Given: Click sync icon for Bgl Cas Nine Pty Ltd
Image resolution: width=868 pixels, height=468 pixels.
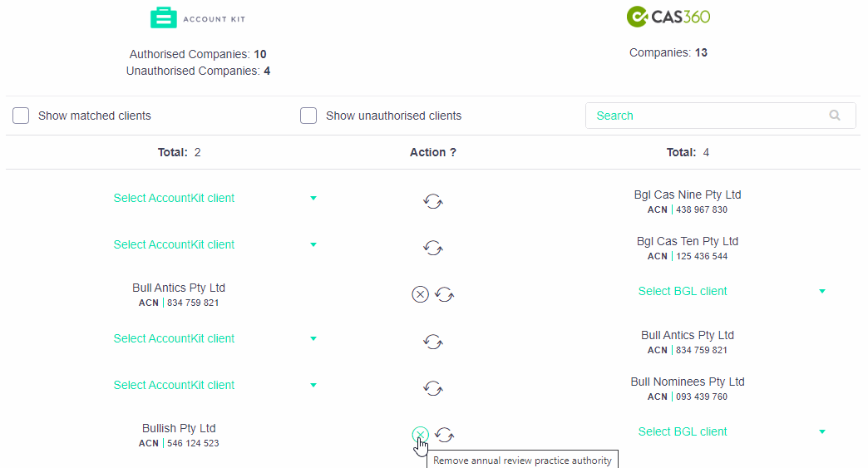Looking at the screenshot, I should coord(433,201).
